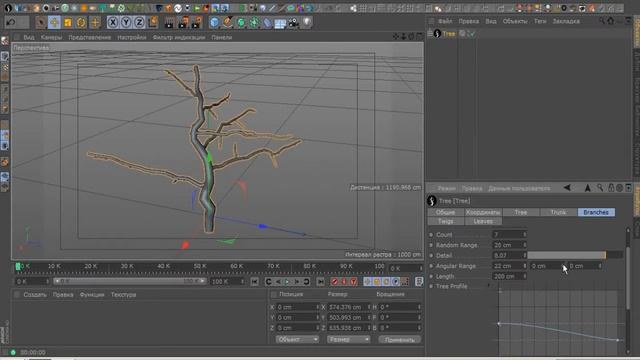The image size is (640, 360).
Task: Toggle X axis lock
Action: click(113, 22)
